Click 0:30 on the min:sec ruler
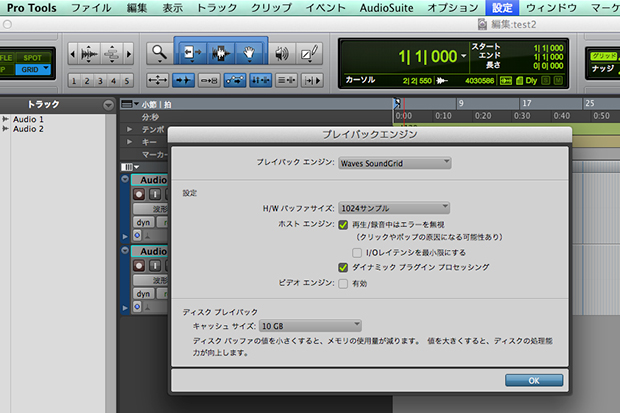Image resolution: width=620 pixels, height=413 pixels. pos(522,116)
